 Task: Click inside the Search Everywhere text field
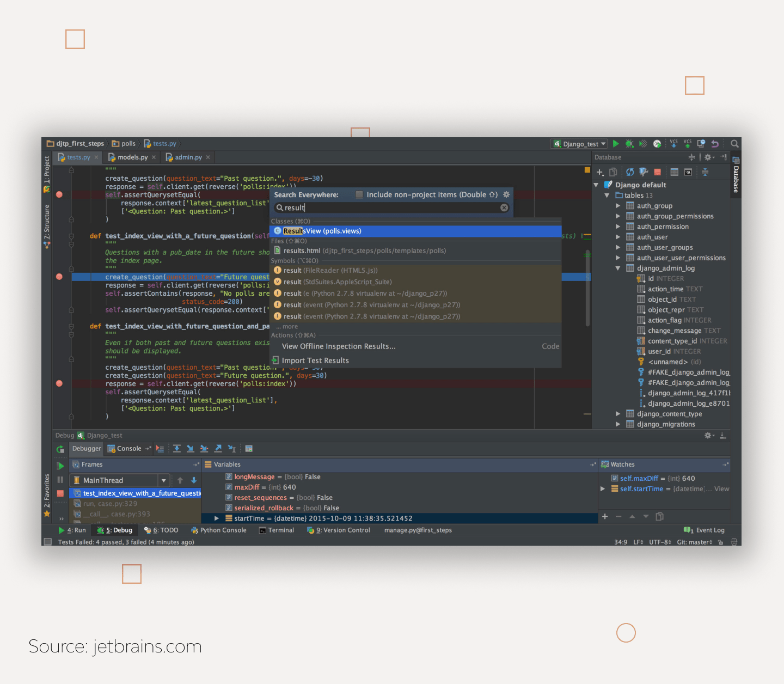point(392,207)
